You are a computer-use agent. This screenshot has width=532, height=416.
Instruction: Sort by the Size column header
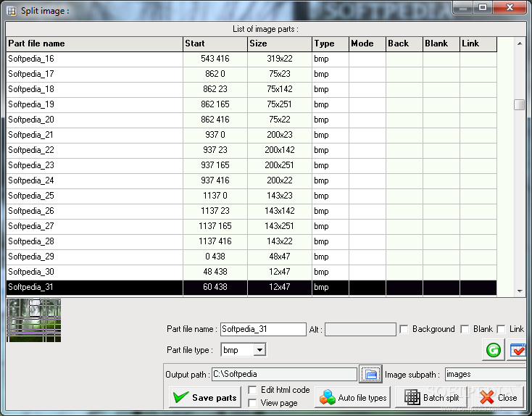click(280, 43)
